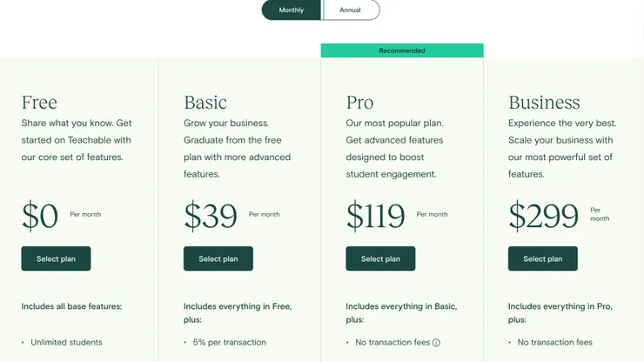
Task: Select the Basic plan button
Action: coord(218,258)
